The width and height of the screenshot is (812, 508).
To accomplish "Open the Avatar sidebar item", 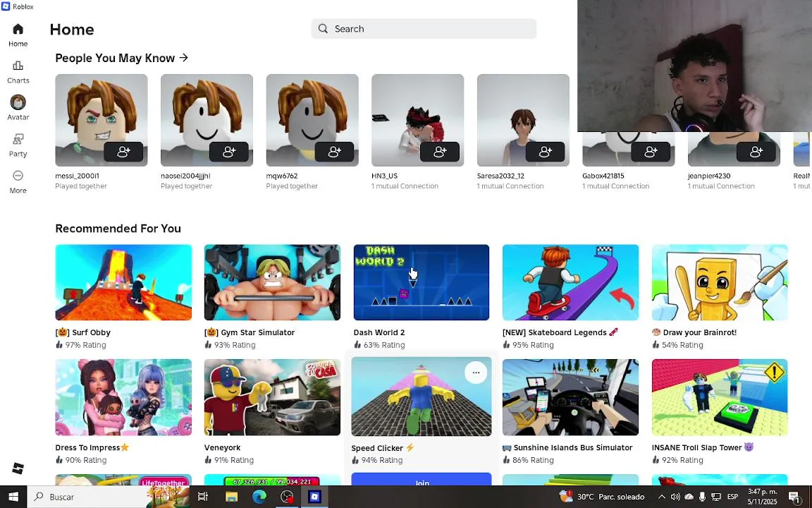I will (18, 108).
